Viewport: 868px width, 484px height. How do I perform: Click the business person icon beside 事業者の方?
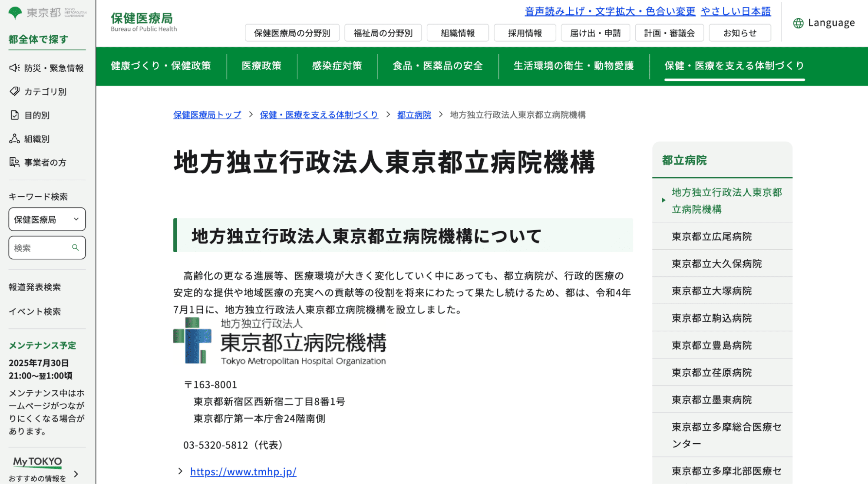point(14,162)
